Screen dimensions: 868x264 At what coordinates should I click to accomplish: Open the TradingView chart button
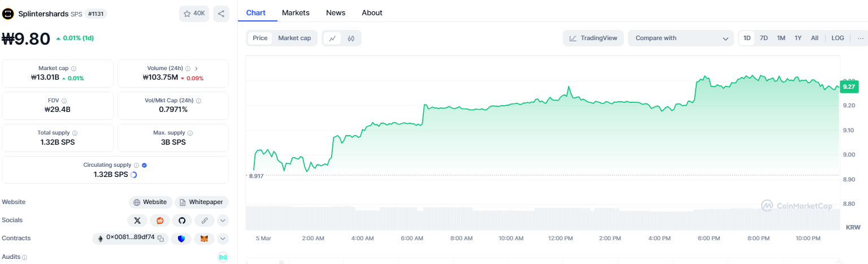[x=593, y=38]
